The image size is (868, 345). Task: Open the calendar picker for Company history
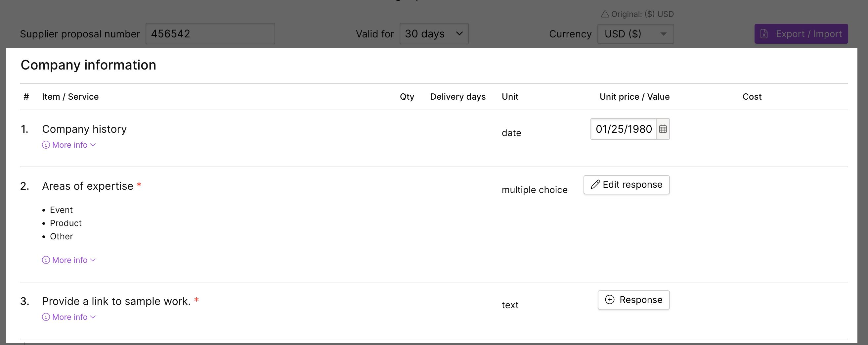pyautogui.click(x=663, y=129)
